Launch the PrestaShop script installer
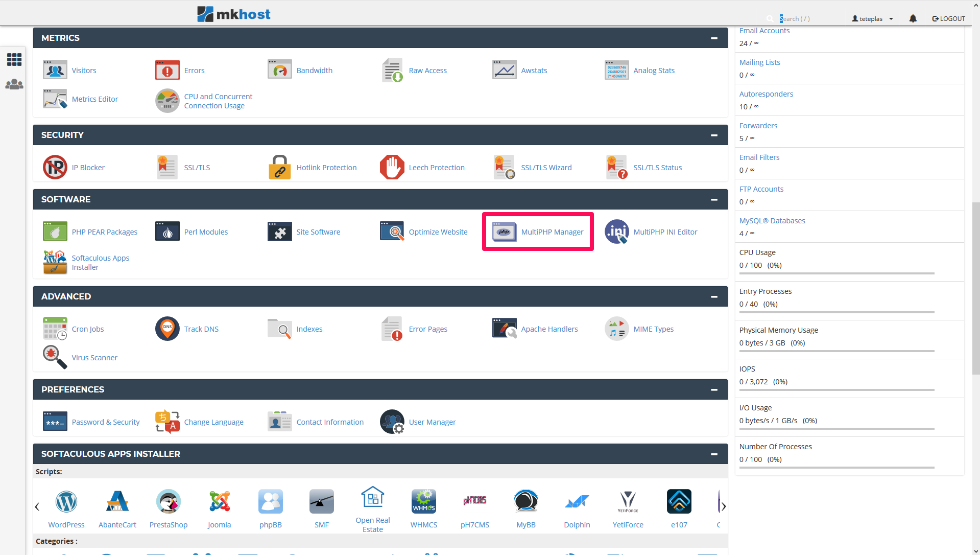Screen dimensions: 980x555 pos(169,501)
